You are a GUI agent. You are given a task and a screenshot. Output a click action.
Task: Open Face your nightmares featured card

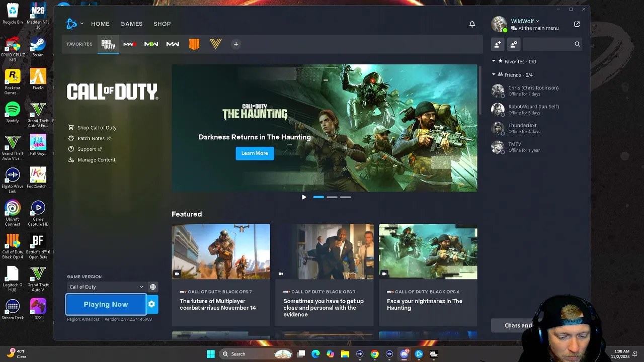(x=428, y=275)
